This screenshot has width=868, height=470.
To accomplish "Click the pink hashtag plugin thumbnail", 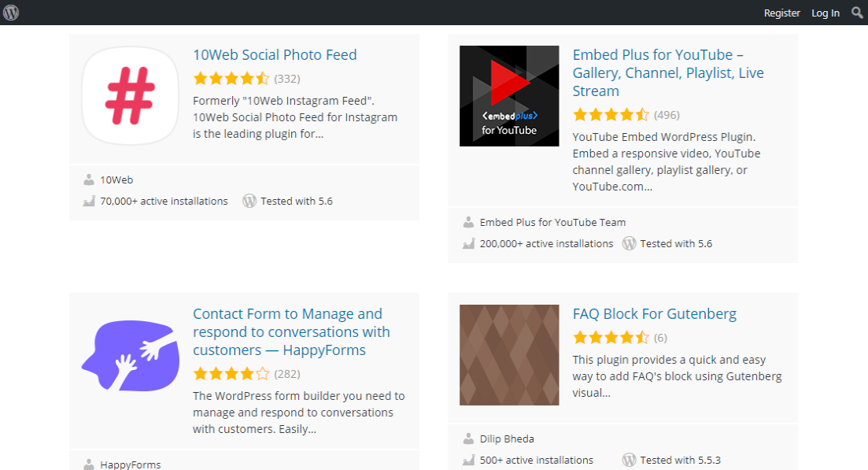I will [130, 96].
